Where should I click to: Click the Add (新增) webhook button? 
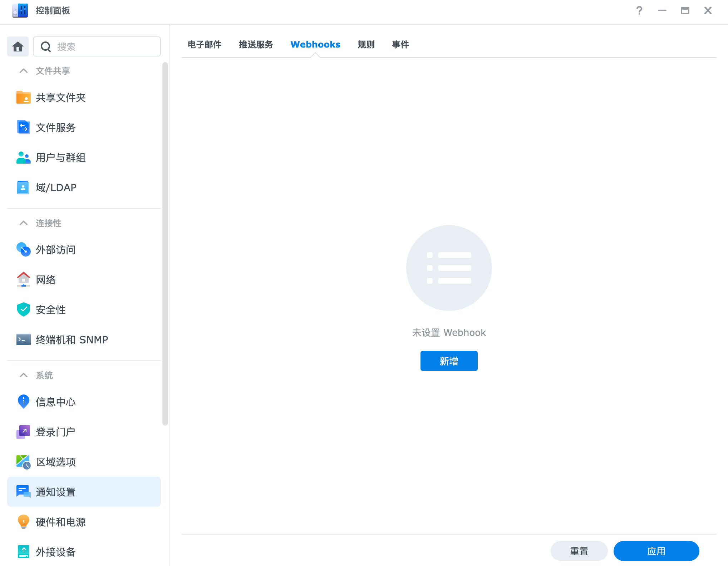pos(449,361)
